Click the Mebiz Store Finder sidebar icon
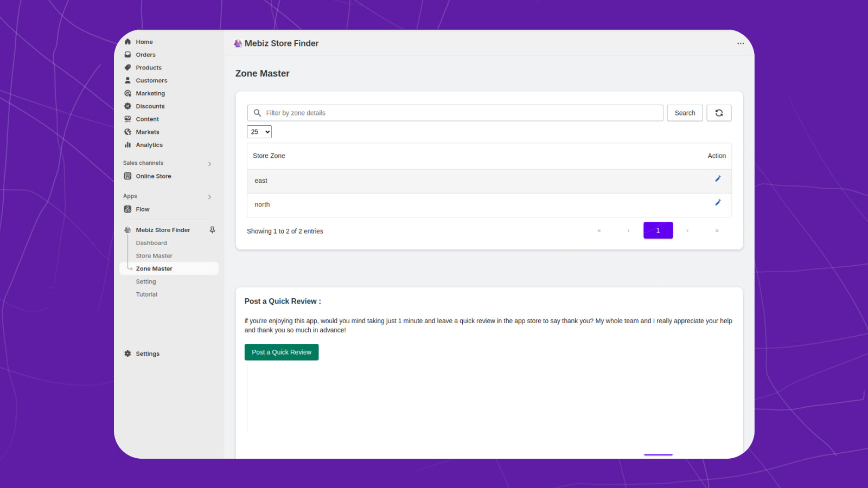Screen dimensions: 868x488 127,230
